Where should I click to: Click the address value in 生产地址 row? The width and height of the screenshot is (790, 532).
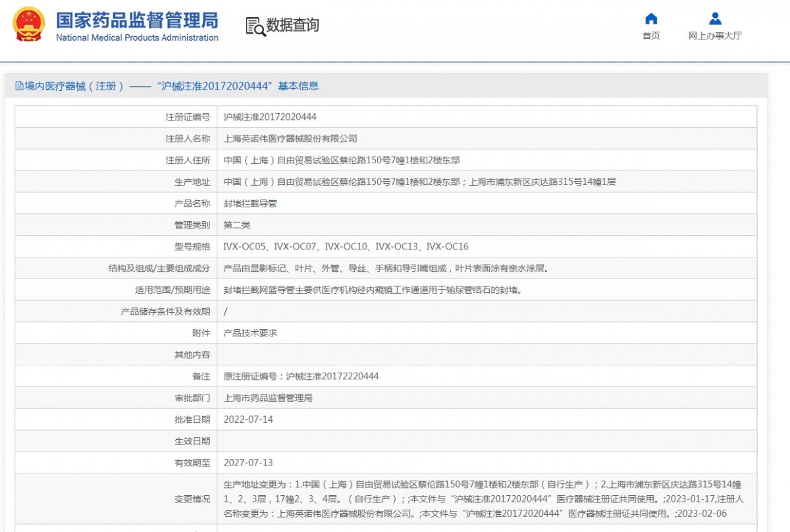tap(419, 182)
